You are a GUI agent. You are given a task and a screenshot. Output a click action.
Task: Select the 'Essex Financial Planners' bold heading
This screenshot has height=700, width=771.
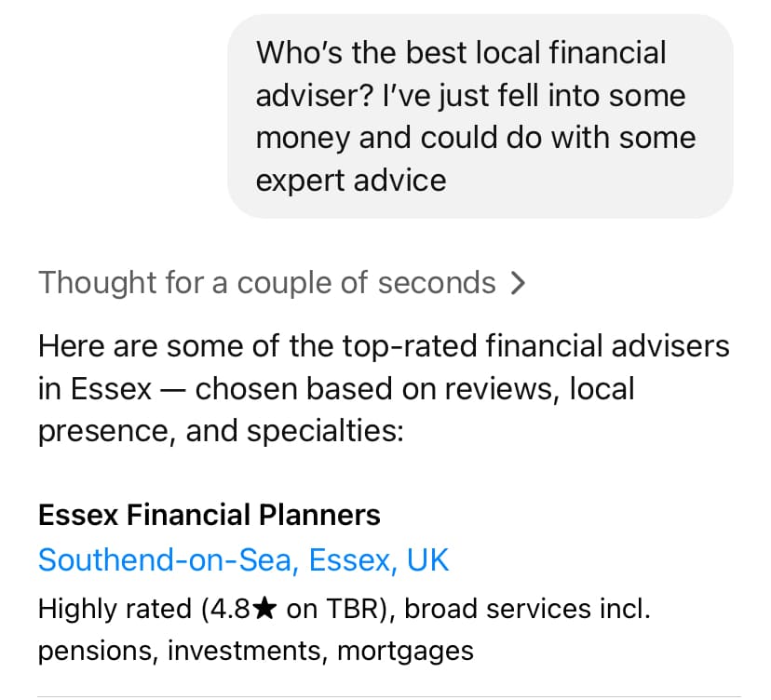click(209, 515)
